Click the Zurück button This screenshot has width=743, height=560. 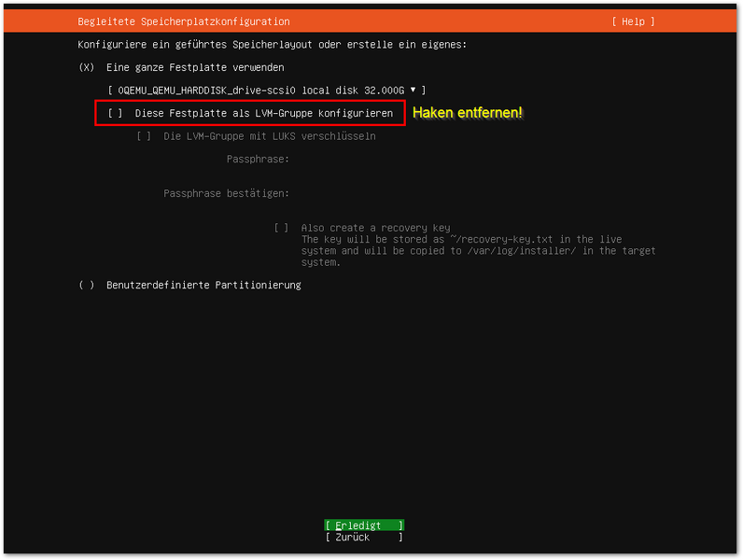364,538
